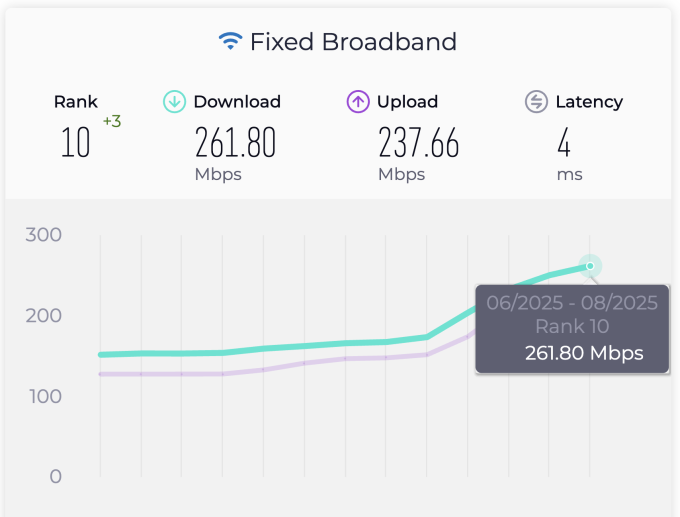The image size is (680, 517).
Task: Click the 06/2025 - 08/2025 tooltip date
Action: [571, 302]
